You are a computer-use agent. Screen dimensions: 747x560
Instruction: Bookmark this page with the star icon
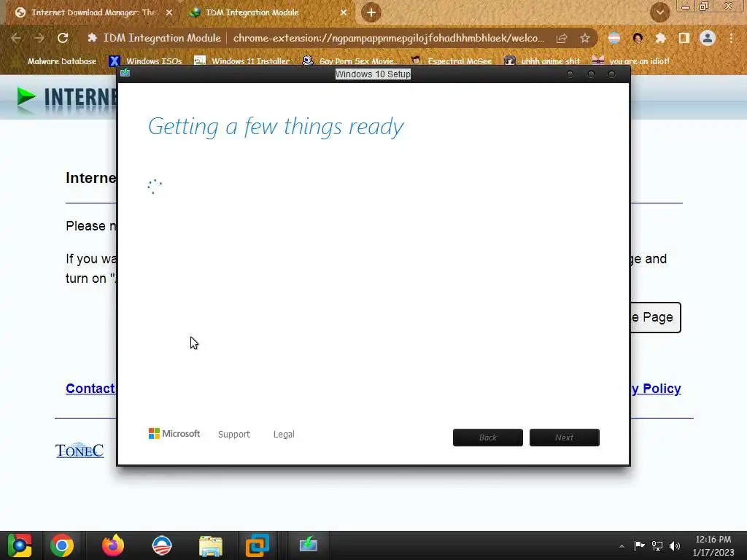(585, 38)
